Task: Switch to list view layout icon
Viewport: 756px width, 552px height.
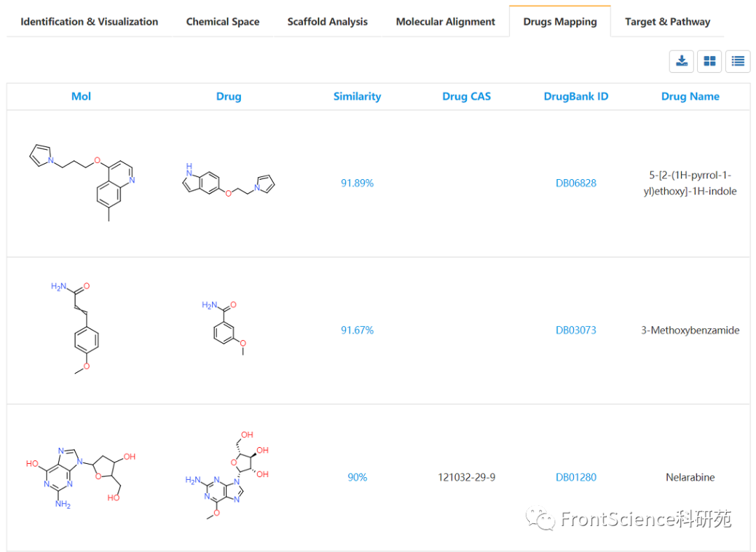Action: click(738, 61)
